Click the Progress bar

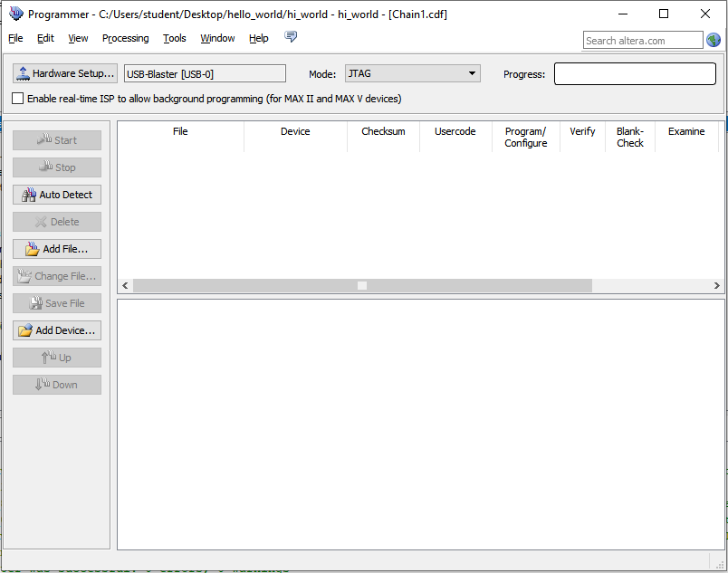tap(635, 74)
